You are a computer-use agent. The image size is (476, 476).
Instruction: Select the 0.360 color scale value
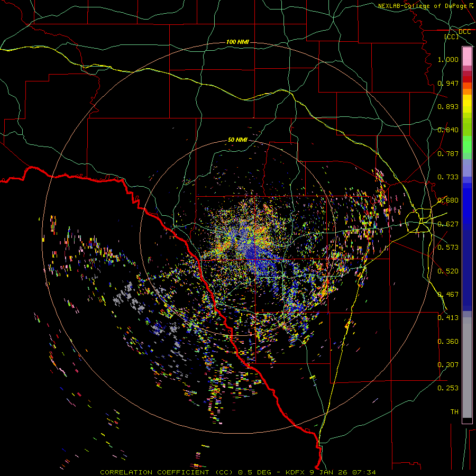tap(448, 342)
